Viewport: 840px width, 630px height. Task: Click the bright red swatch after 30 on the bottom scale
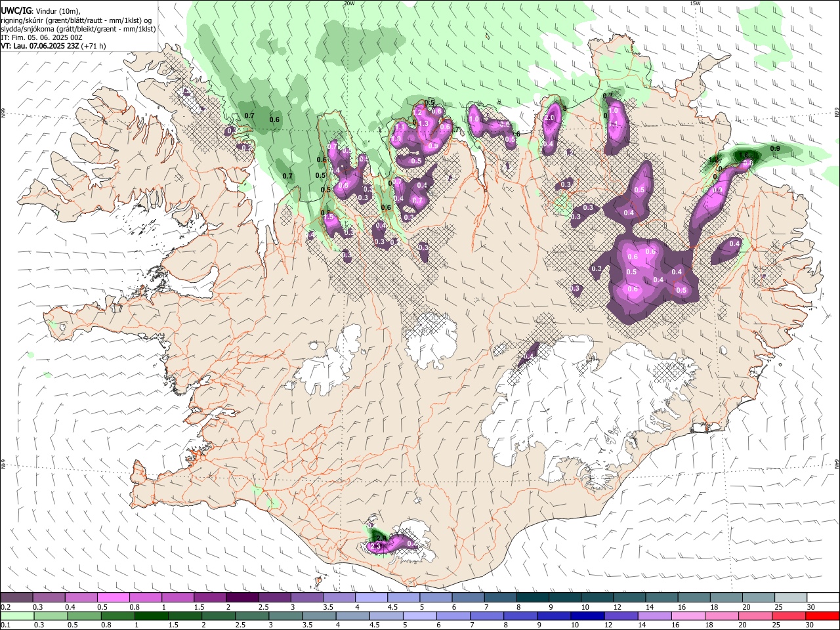[822, 616]
